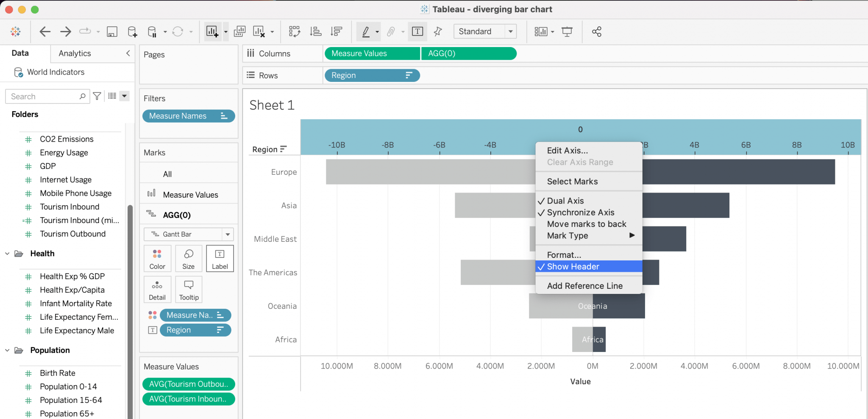The height and width of the screenshot is (419, 868).
Task: Click the Size shelf icon
Action: point(188,258)
